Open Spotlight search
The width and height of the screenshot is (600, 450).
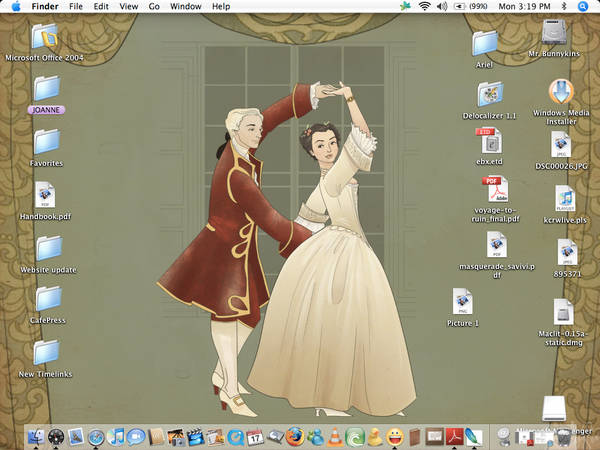coord(582,7)
